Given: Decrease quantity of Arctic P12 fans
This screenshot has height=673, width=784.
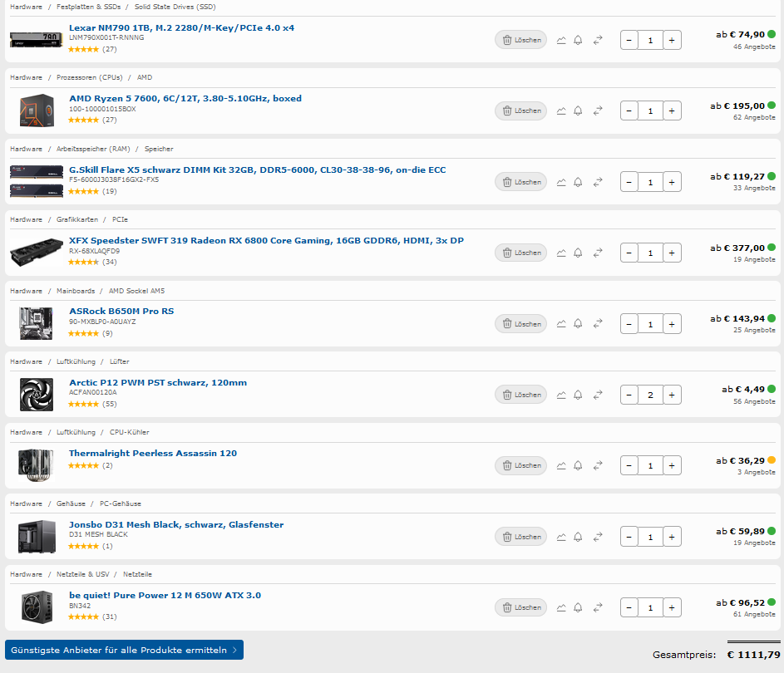Looking at the screenshot, I should coord(629,395).
